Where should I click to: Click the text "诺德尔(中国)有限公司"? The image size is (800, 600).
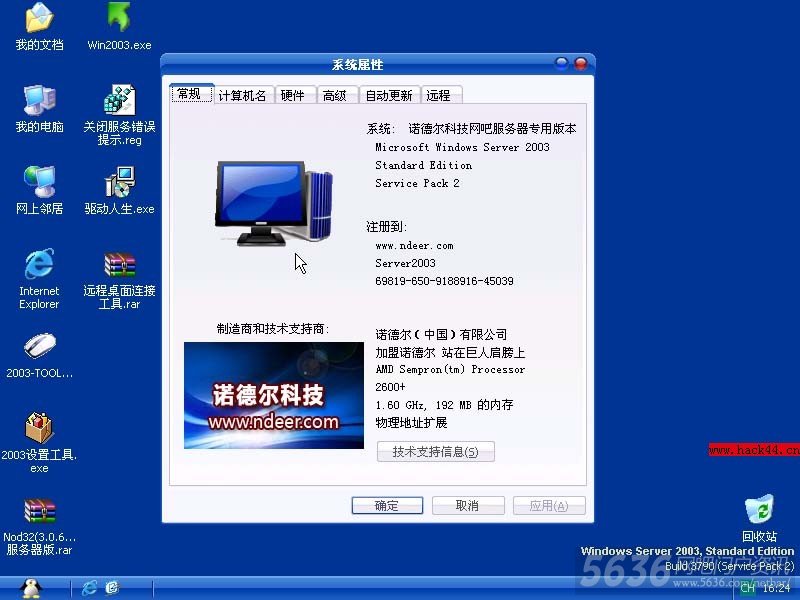(441, 335)
